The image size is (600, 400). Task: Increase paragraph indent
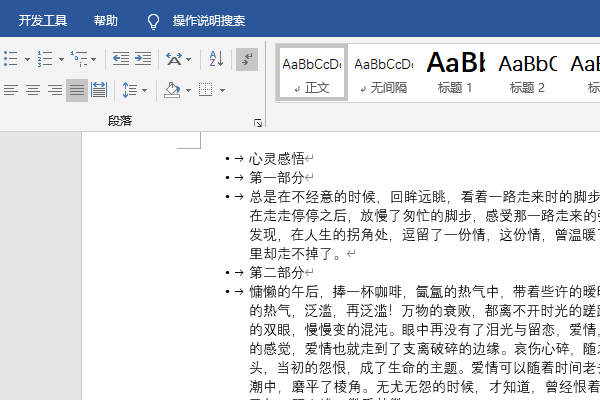click(x=143, y=59)
